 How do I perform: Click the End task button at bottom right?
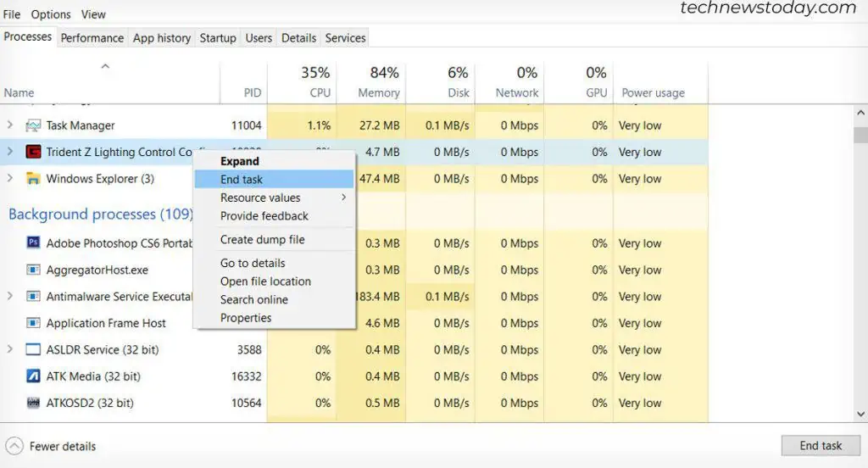pos(821,445)
